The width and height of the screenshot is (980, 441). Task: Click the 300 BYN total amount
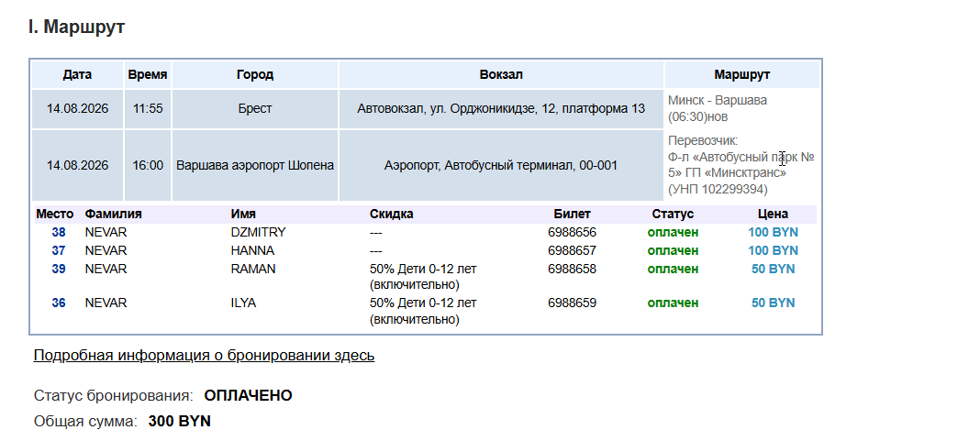179,422
